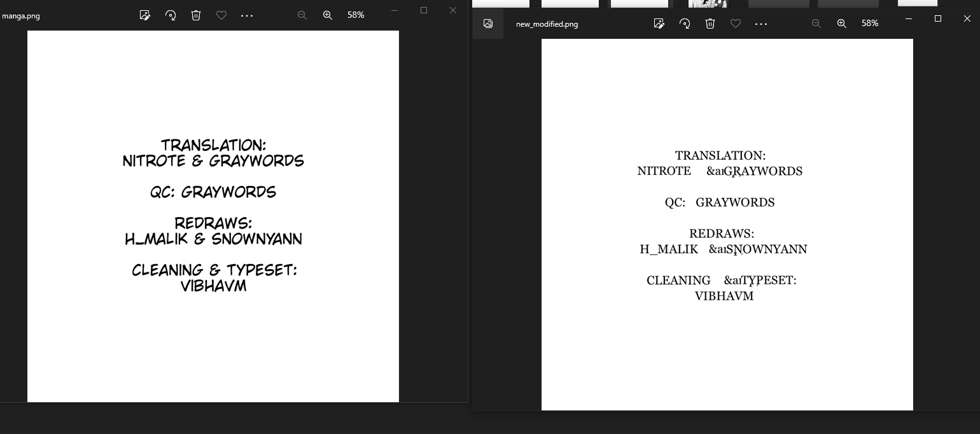The width and height of the screenshot is (980, 434).
Task: Zoom out in new_modified.png window
Action: pos(816,24)
